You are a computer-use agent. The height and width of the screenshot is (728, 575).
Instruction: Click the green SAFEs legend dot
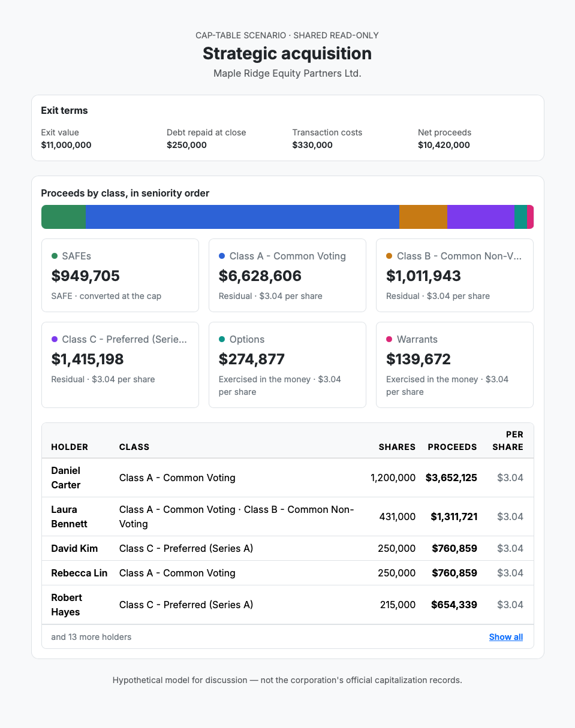[x=55, y=256]
